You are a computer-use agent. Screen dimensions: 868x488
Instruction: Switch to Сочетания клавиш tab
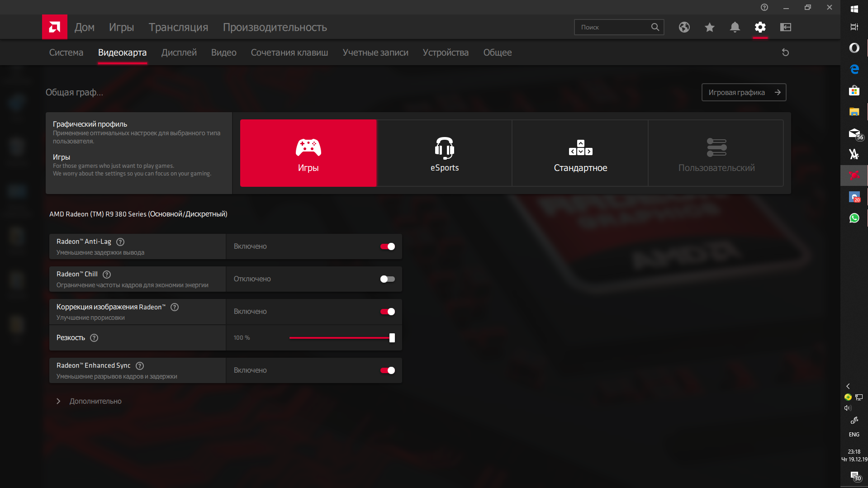coord(289,52)
